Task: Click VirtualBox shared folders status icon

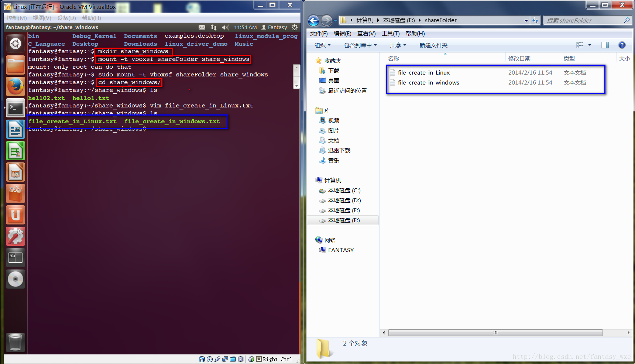Action: point(233,359)
